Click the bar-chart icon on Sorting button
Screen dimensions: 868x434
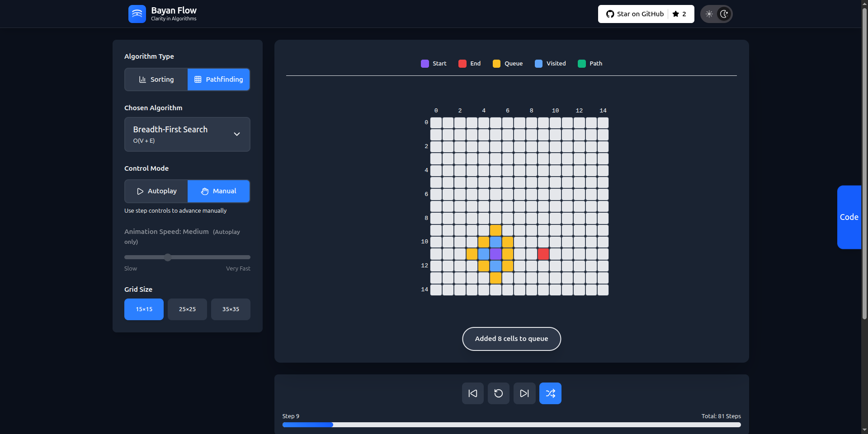click(x=142, y=79)
